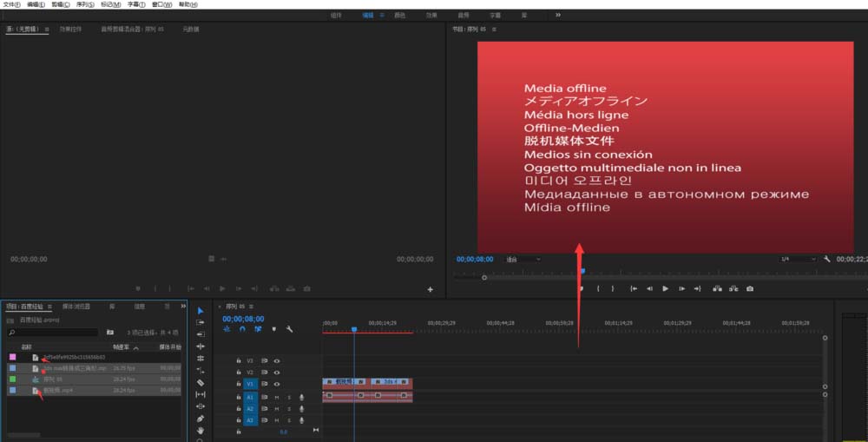Open the 文件 menu
868x442 pixels.
pos(11,4)
